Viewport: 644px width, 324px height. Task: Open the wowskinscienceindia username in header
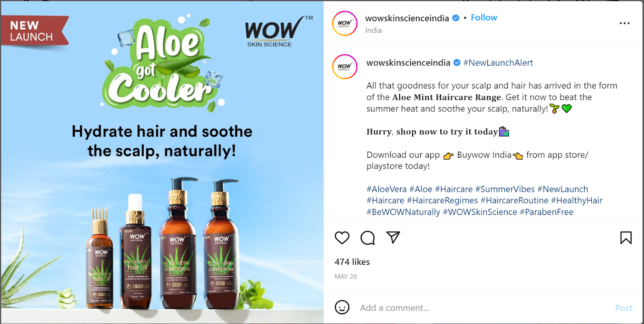[x=407, y=18]
